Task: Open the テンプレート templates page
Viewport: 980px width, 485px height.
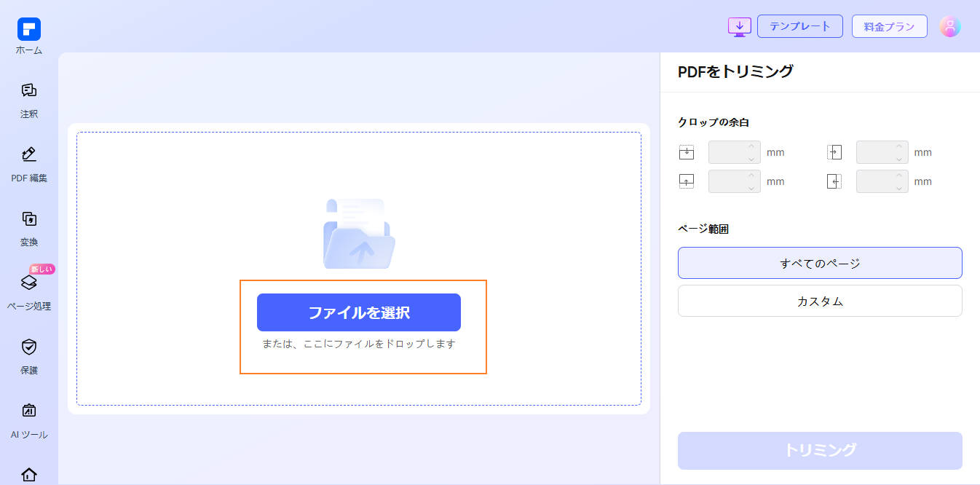Action: coord(800,26)
